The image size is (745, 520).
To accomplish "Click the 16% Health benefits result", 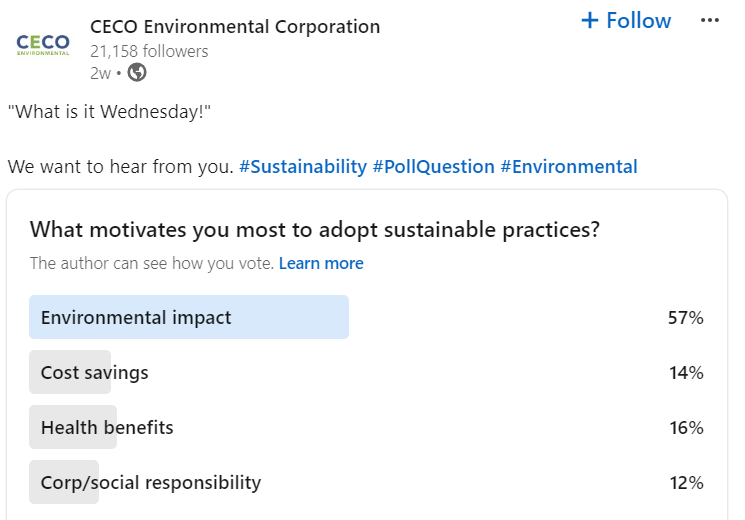I will 686,428.
